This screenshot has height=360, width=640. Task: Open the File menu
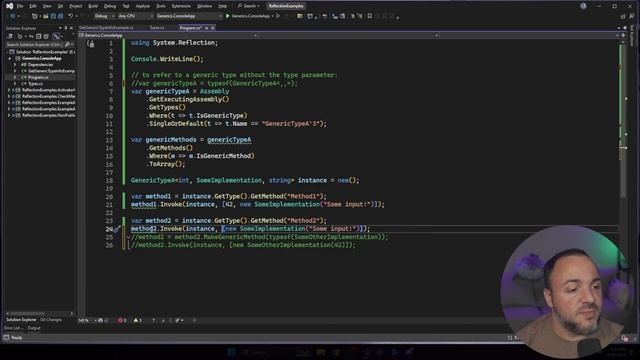coord(20,6)
